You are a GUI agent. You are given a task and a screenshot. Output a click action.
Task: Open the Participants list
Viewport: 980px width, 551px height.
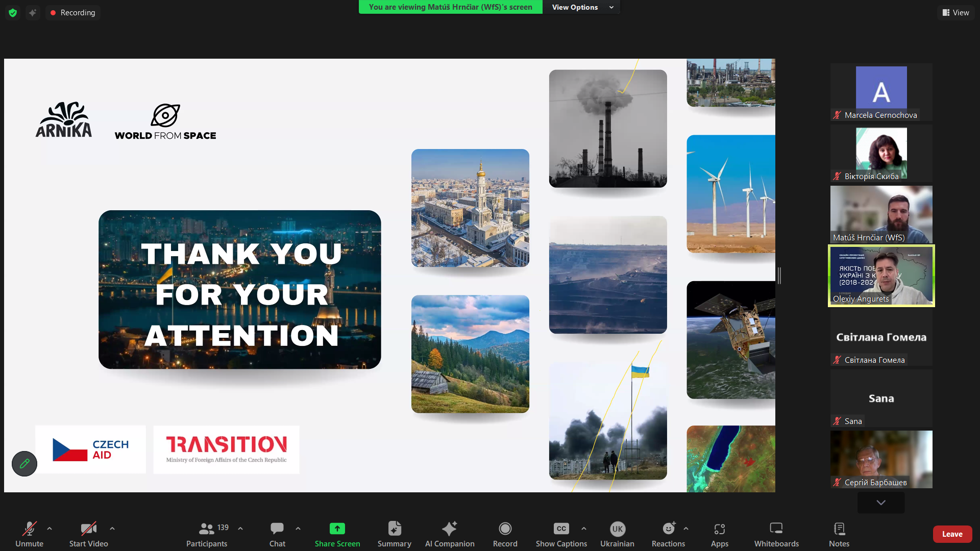(x=206, y=533)
